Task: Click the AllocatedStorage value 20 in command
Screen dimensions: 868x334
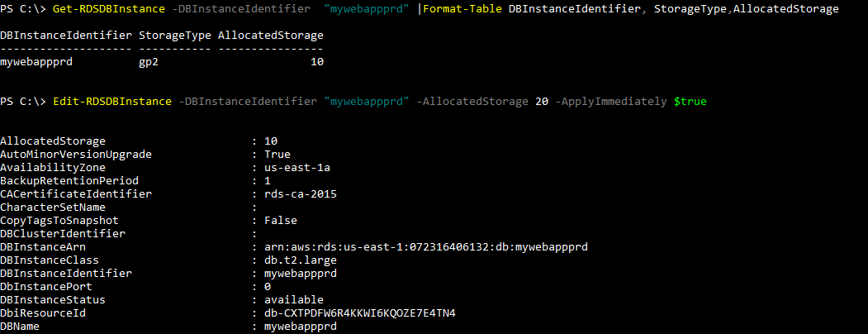Action: click(x=542, y=102)
